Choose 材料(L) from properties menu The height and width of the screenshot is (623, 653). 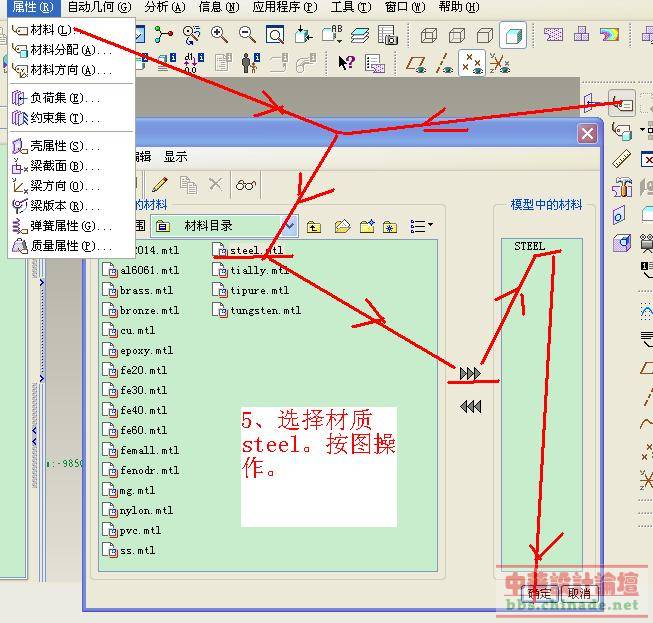(71, 30)
